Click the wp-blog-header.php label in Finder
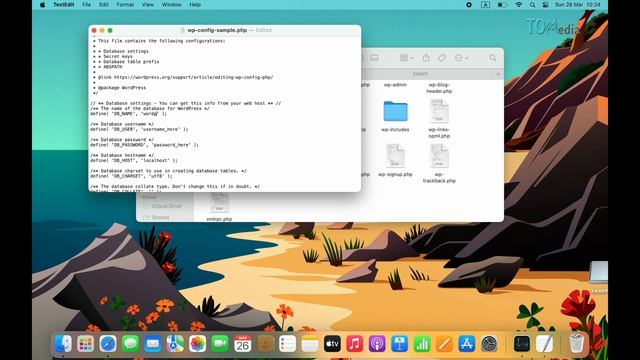Image resolution: width=640 pixels, height=360 pixels. (439, 88)
